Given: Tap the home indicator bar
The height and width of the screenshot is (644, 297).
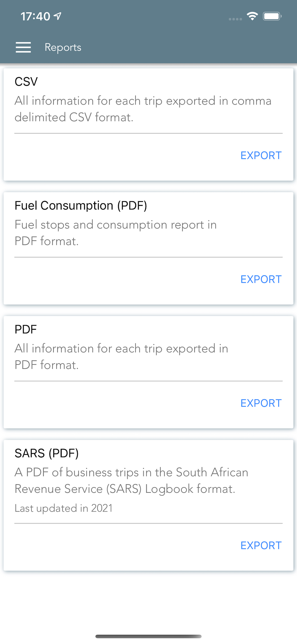Looking at the screenshot, I should point(148,636).
